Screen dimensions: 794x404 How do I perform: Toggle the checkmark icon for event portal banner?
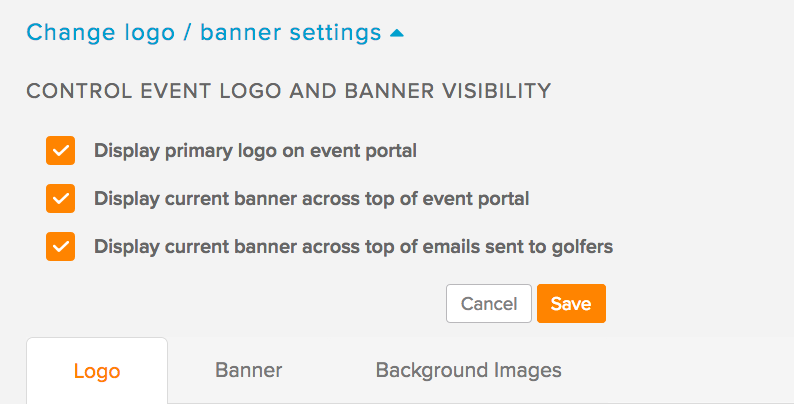(60, 198)
